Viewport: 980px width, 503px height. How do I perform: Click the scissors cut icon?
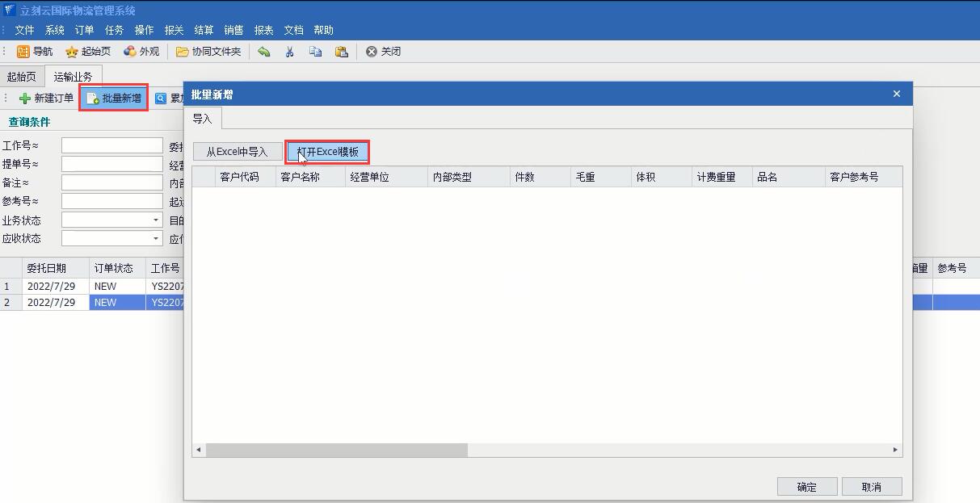tap(290, 52)
